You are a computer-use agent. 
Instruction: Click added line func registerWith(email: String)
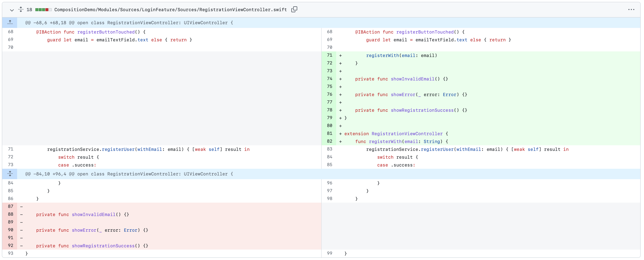coord(401,142)
